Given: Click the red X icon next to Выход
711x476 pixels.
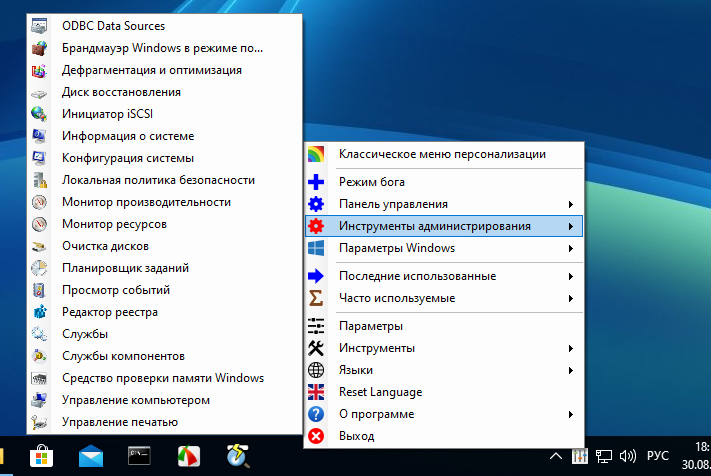Looking at the screenshot, I should pos(316,436).
